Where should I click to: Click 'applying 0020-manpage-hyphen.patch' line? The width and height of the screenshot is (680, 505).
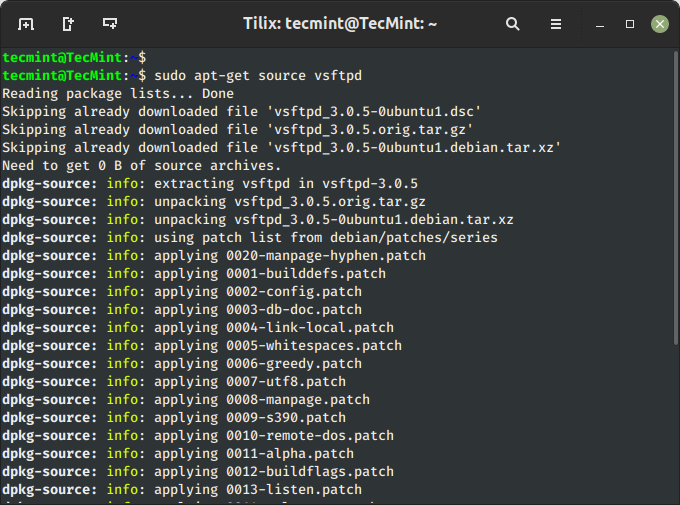(214, 256)
